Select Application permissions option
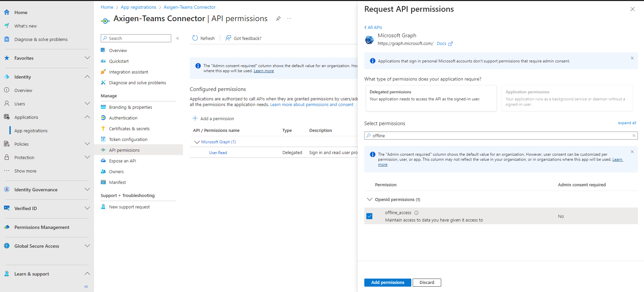644x292 pixels. pyautogui.click(x=567, y=98)
